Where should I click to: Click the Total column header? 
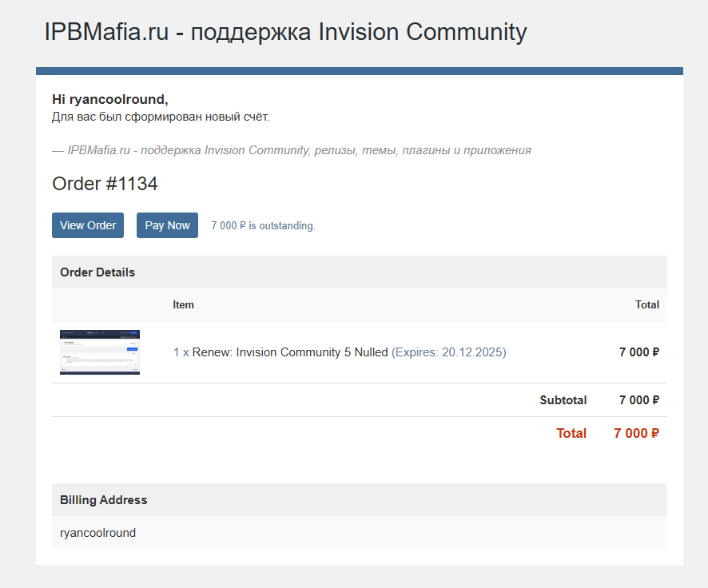pos(646,304)
